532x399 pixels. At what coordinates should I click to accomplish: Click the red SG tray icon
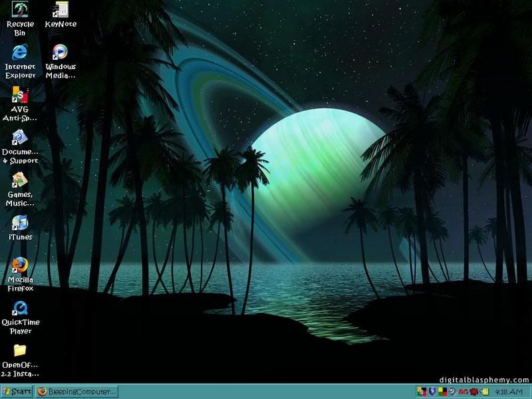[x=463, y=392]
